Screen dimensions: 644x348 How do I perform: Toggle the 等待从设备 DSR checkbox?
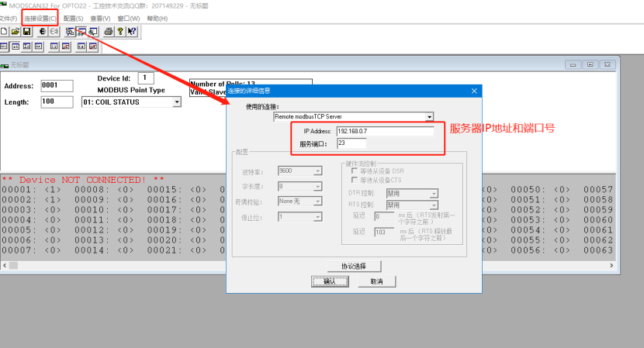click(355, 171)
